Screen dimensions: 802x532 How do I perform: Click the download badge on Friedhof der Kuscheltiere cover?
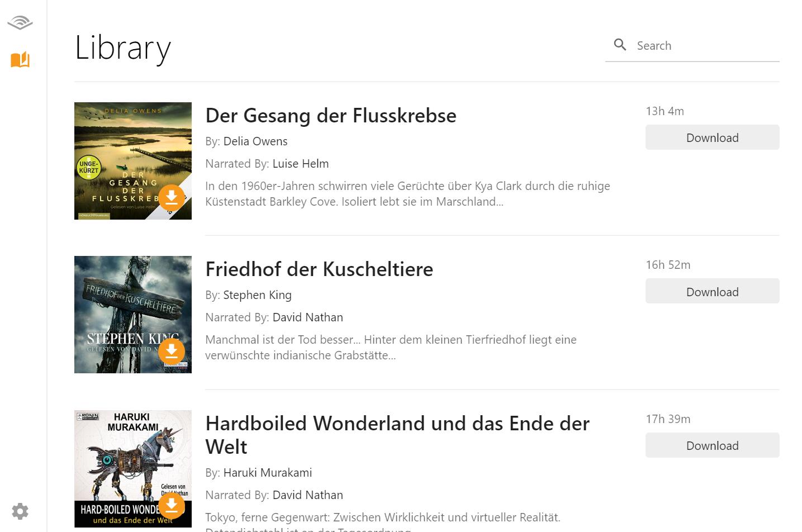point(172,351)
